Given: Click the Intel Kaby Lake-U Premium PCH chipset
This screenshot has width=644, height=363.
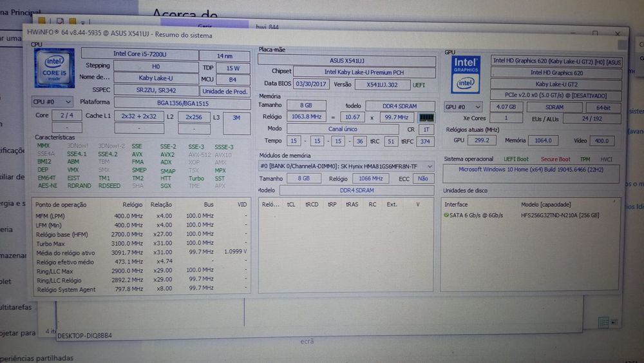Looking at the screenshot, I should (364, 72).
